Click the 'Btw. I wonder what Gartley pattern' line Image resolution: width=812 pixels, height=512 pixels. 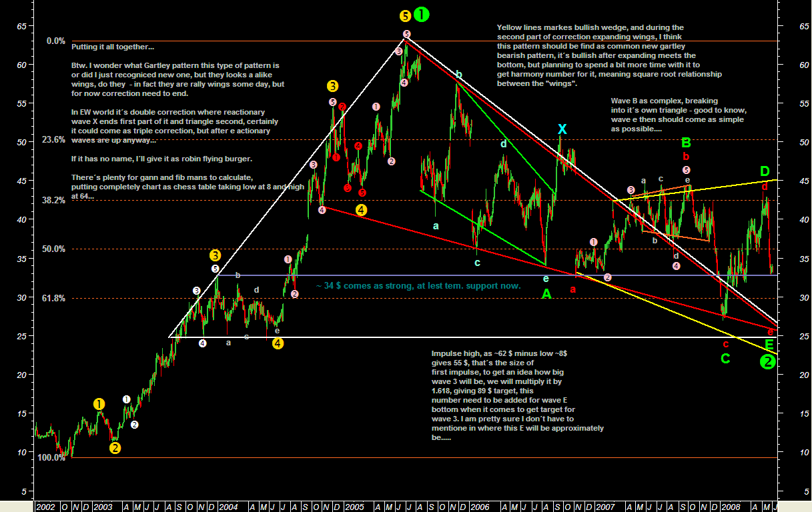175,66
